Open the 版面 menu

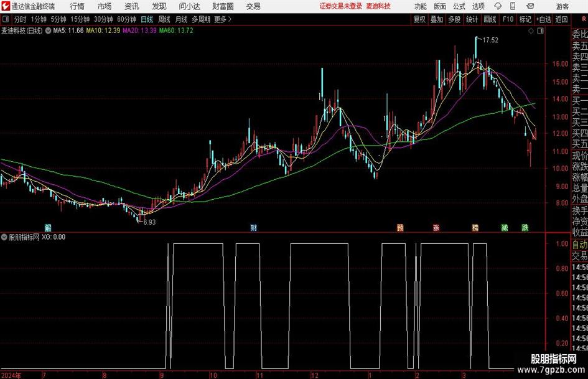coord(440,6)
